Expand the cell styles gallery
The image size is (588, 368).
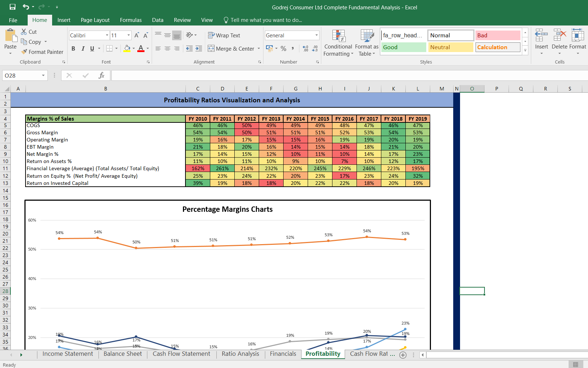[x=525, y=51]
